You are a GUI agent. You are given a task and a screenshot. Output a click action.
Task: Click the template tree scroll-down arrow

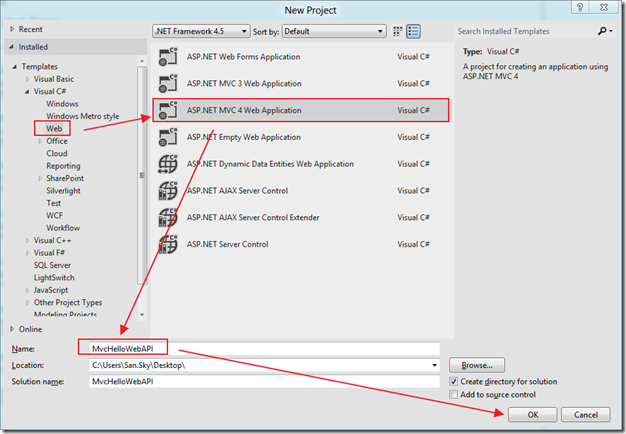point(142,315)
